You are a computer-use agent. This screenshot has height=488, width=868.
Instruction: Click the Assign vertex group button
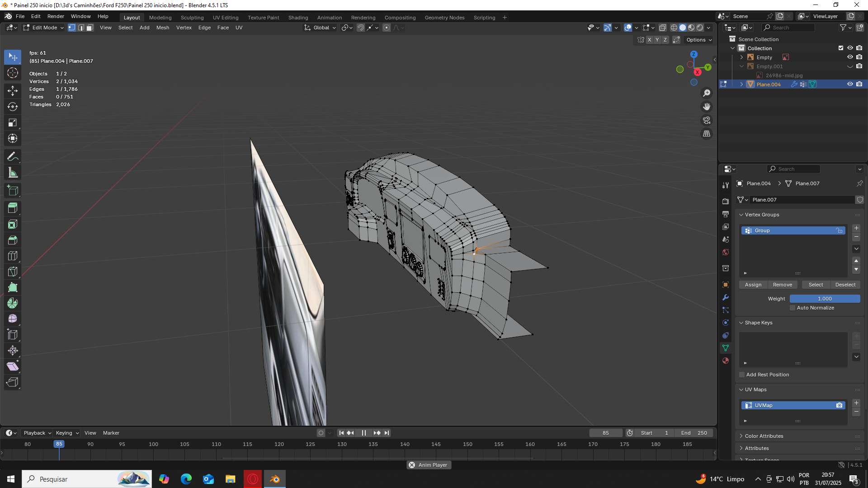point(753,285)
